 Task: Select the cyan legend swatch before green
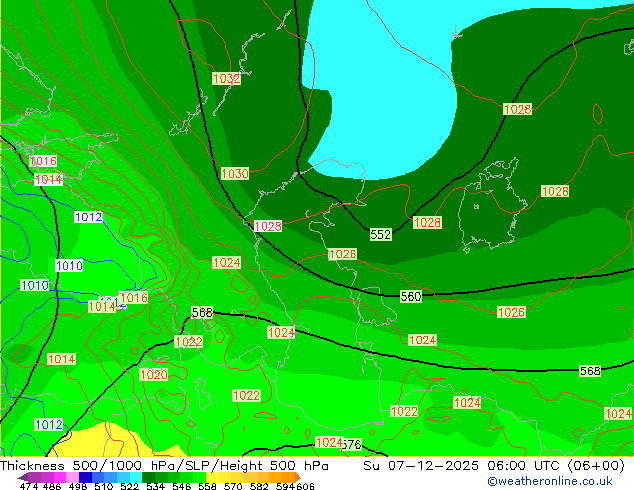[136, 477]
